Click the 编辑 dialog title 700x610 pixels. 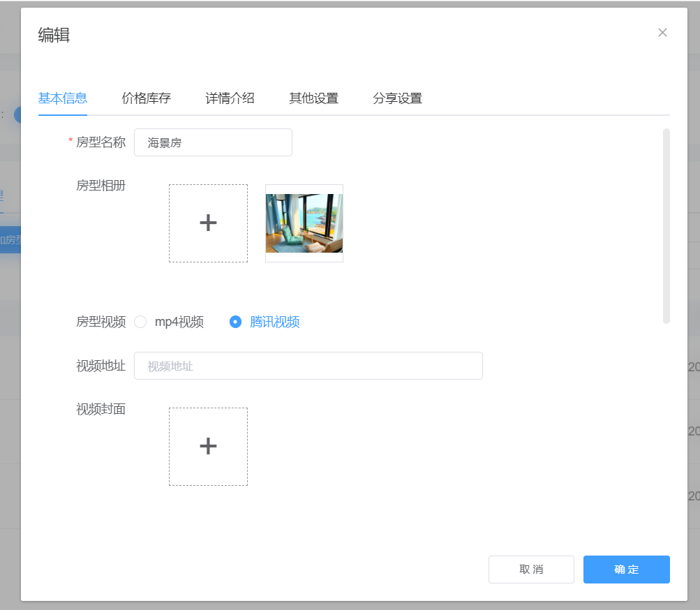pyautogui.click(x=54, y=35)
